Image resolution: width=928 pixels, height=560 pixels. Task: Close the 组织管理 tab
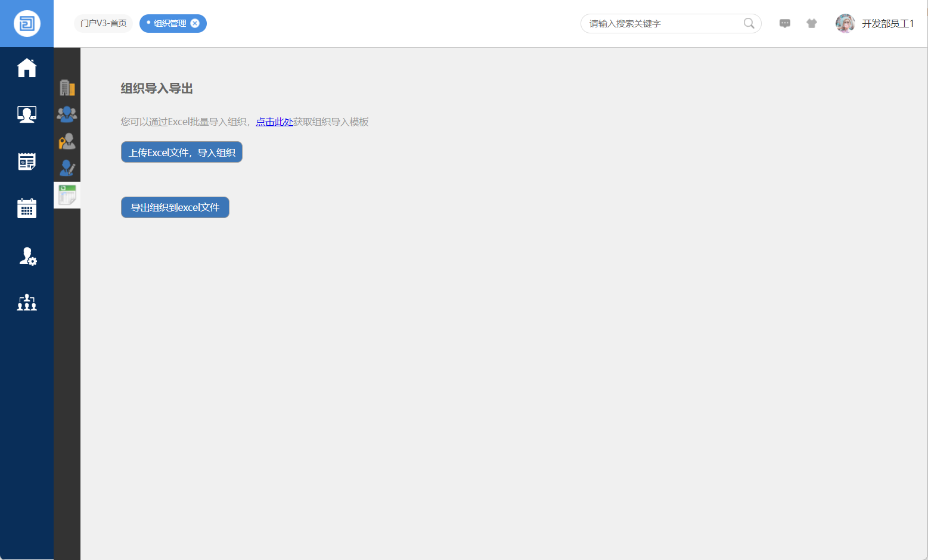coord(195,24)
